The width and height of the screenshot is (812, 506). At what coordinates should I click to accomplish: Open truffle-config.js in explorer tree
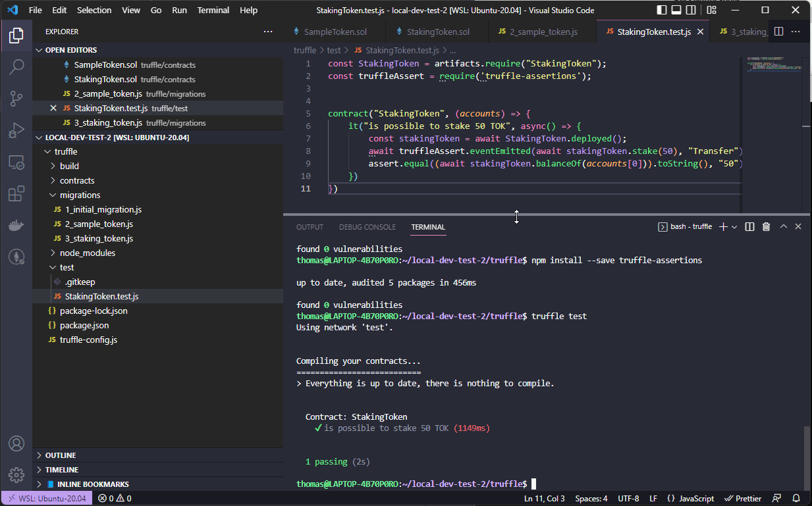click(158, 340)
